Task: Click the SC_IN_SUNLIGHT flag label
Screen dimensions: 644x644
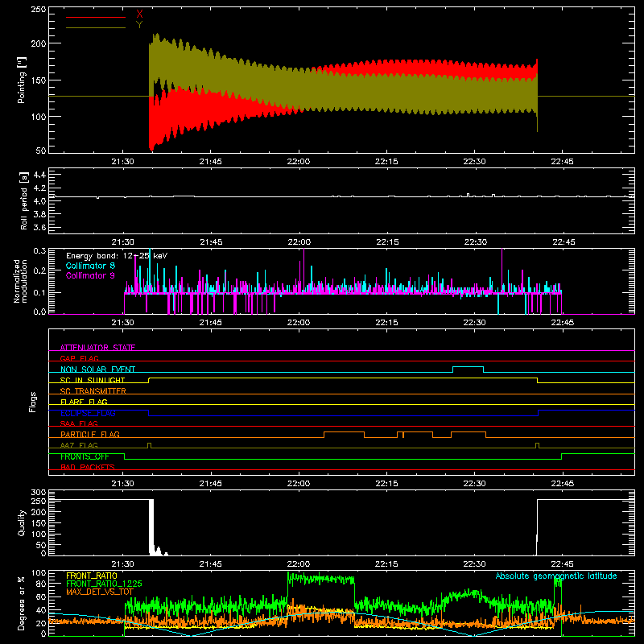Action: click(x=93, y=380)
